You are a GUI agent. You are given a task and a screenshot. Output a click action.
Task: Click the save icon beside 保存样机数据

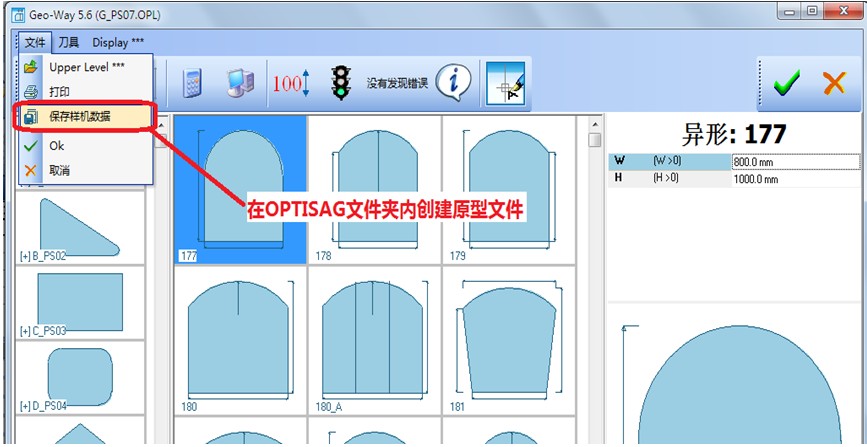[x=31, y=117]
